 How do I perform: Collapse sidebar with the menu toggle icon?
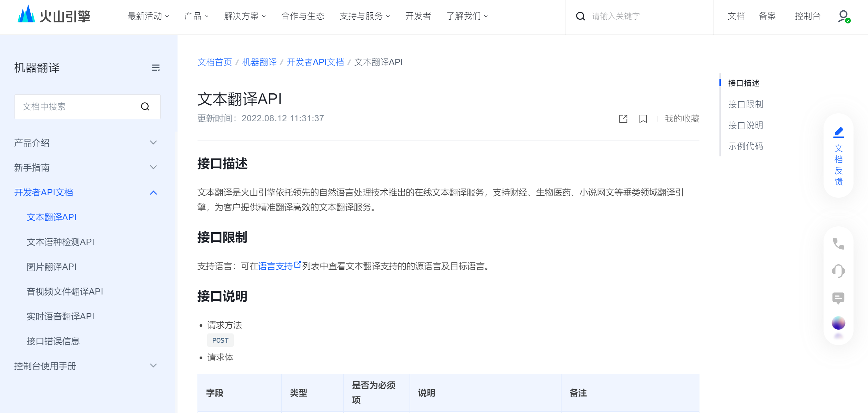point(156,68)
